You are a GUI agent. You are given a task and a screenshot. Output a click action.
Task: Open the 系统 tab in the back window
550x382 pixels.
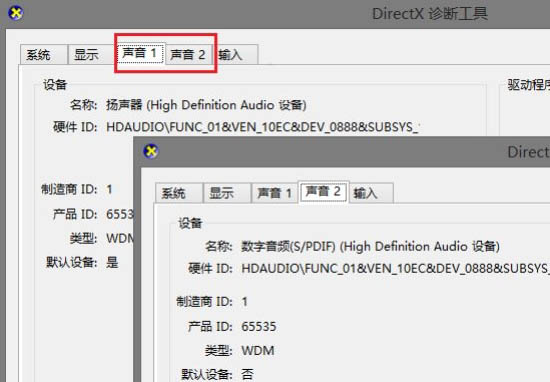44,55
